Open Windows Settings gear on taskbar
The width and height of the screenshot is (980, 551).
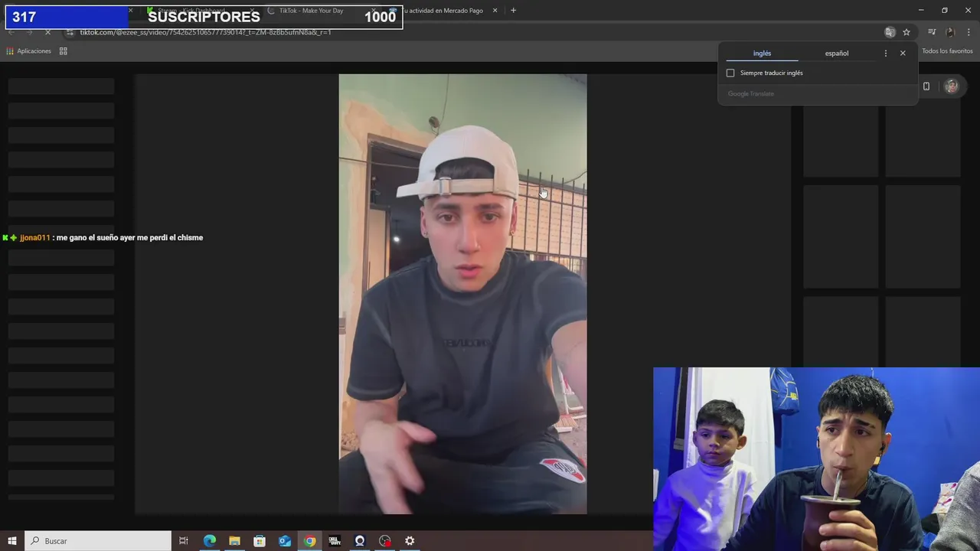click(x=410, y=541)
